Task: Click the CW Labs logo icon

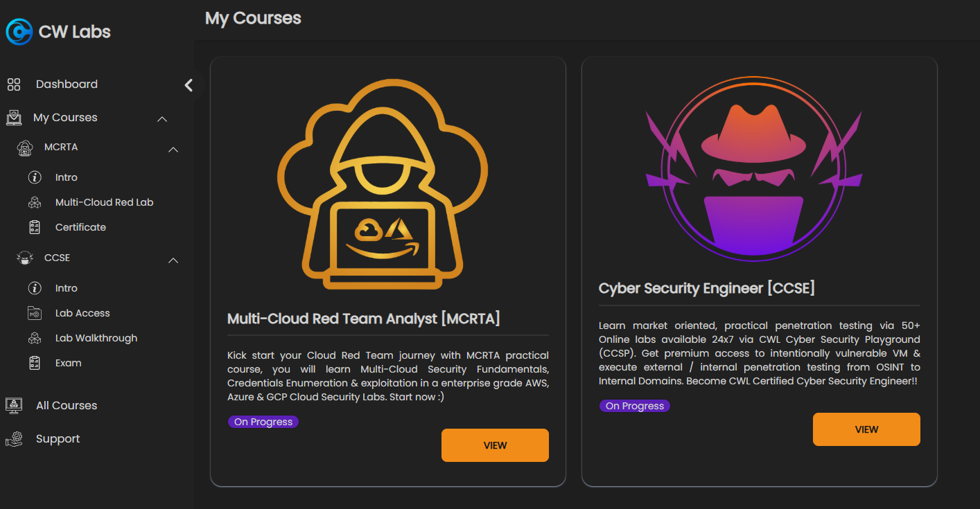Action: 19,31
